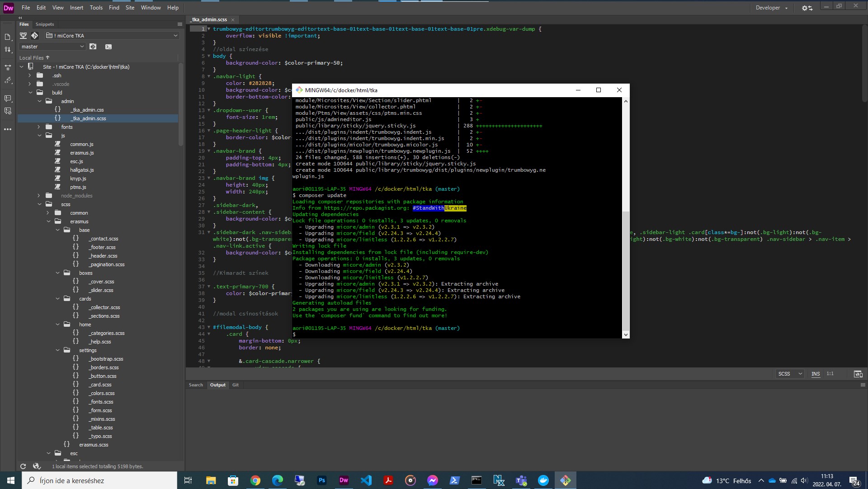868x489 pixels.
Task: Switch to FTP view icon in Files panel
Action: (x=23, y=35)
